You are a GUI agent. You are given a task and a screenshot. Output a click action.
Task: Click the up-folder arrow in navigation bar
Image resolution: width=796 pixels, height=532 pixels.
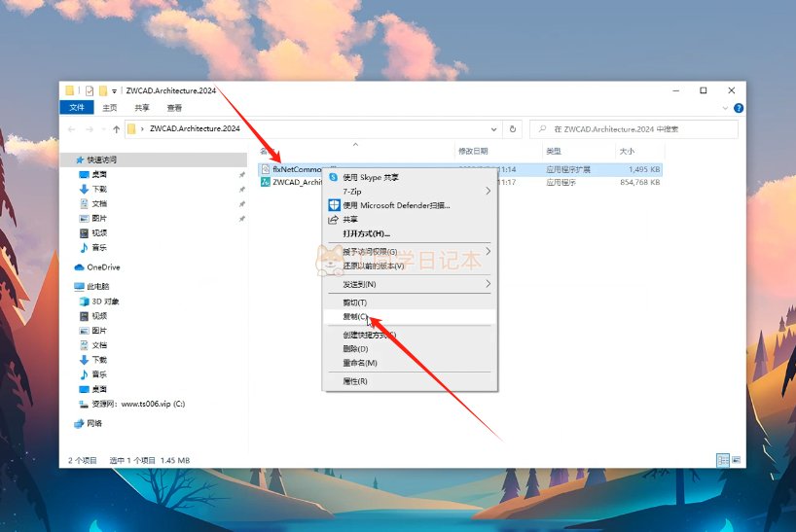(x=116, y=129)
